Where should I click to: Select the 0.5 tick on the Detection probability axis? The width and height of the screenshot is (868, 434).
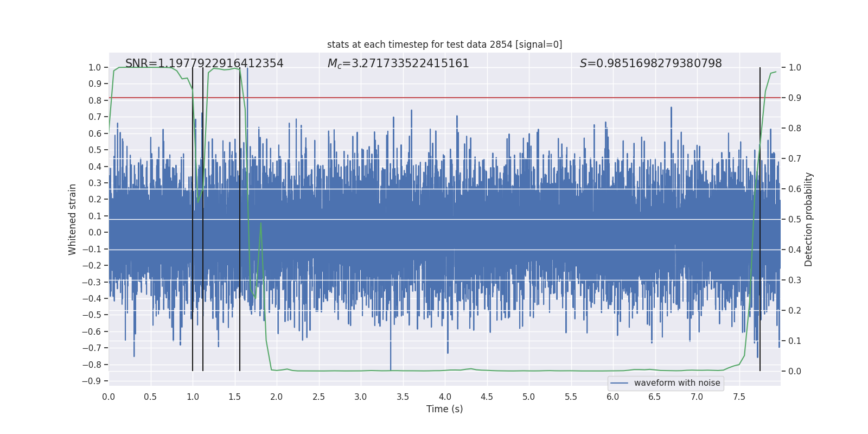click(x=795, y=219)
